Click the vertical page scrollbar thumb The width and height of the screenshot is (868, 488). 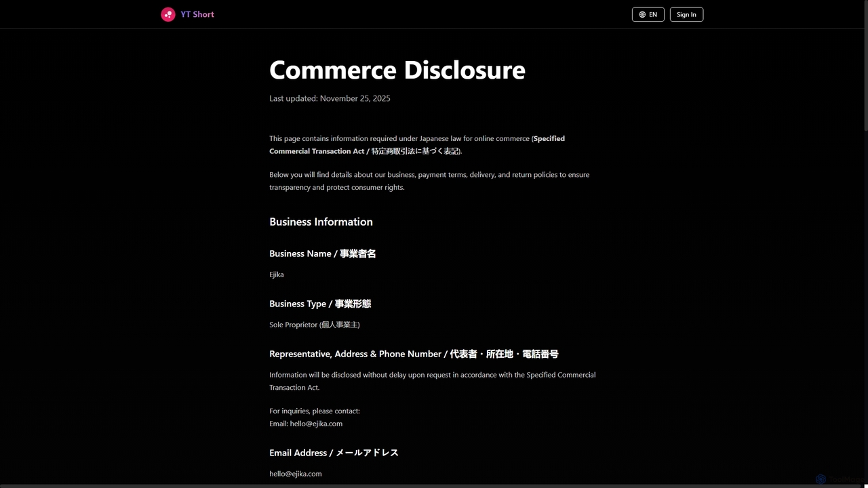tap(865, 65)
